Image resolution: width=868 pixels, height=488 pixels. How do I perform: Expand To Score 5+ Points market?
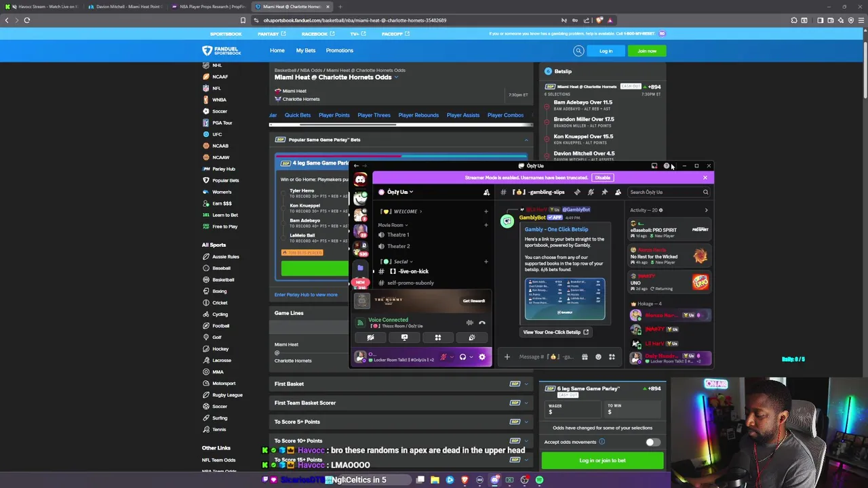(x=400, y=422)
